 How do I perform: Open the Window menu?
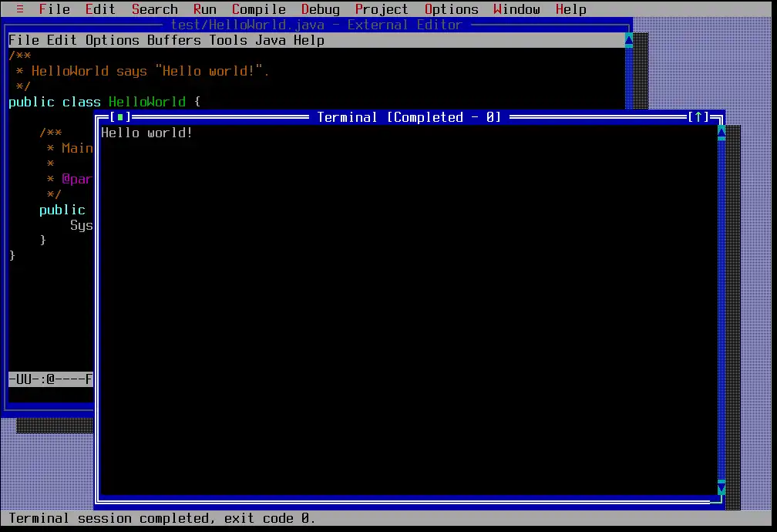(x=516, y=9)
